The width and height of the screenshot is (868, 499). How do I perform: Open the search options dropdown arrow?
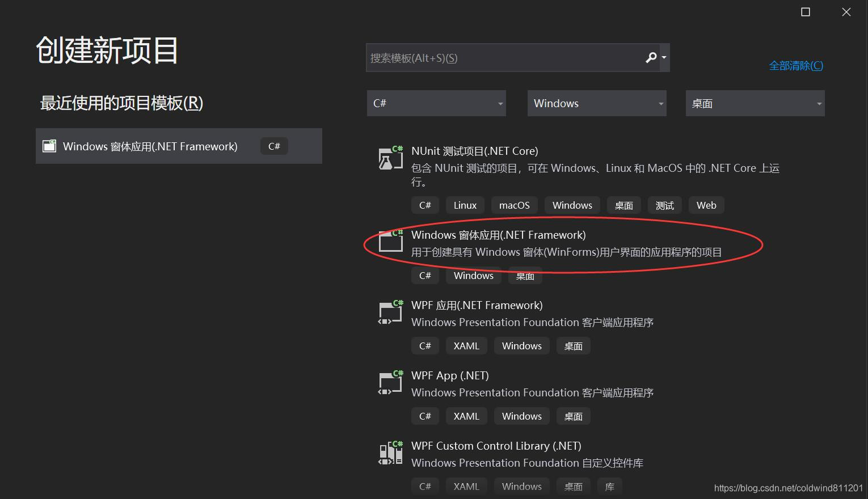click(x=664, y=57)
